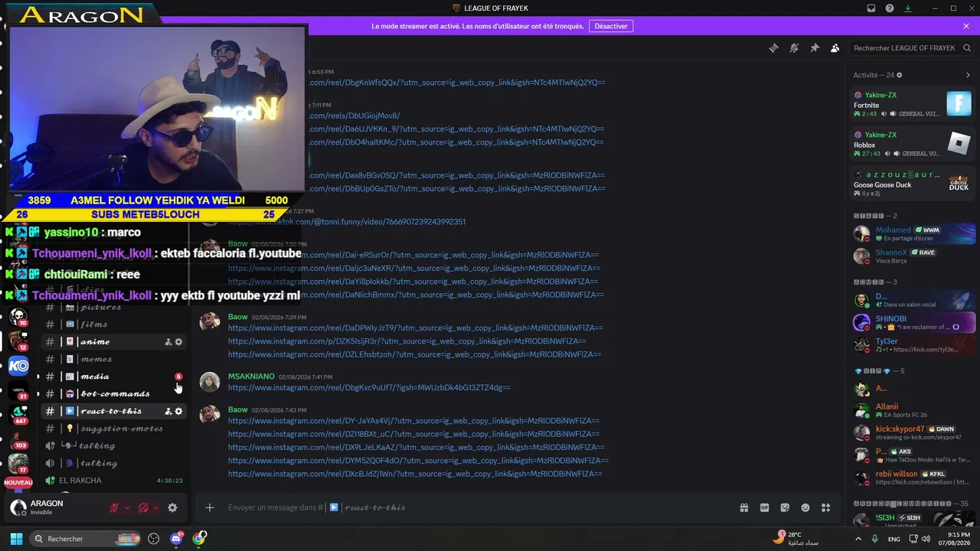Click the green update download icon

click(x=908, y=8)
